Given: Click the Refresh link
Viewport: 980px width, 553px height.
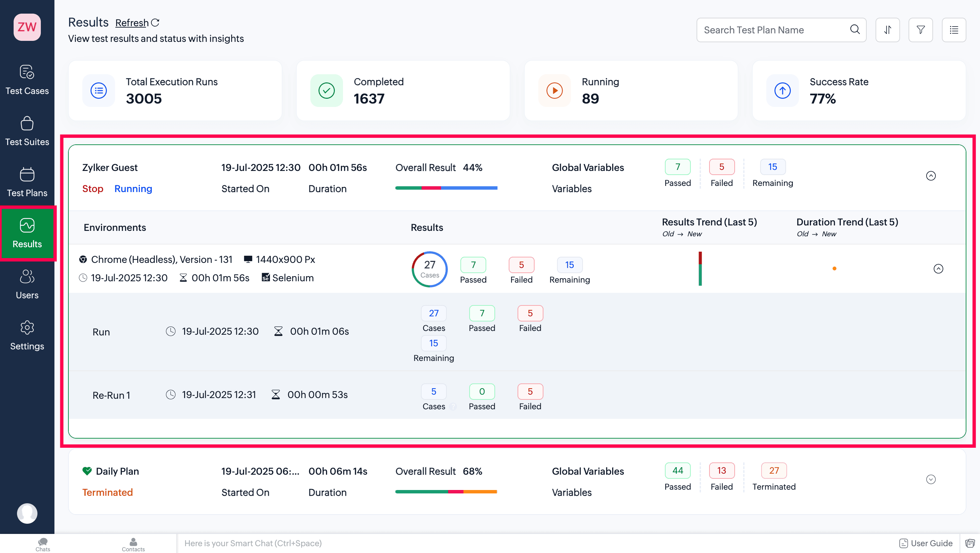Looking at the screenshot, I should 132,23.
